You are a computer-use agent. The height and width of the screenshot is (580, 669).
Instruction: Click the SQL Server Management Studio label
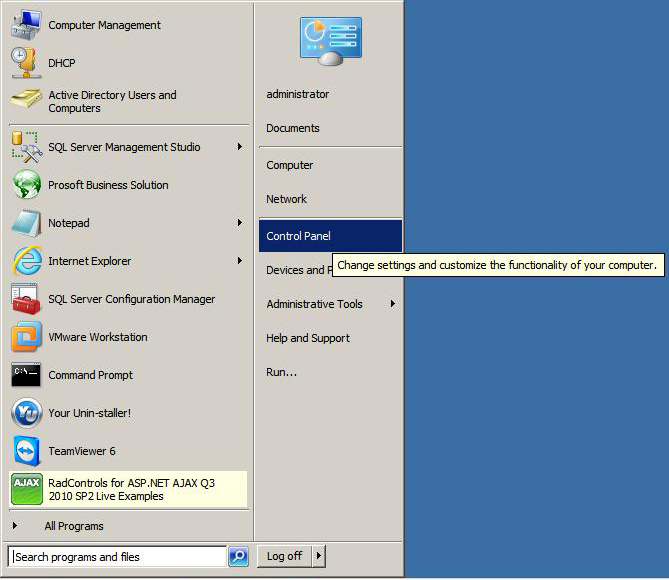point(124,147)
